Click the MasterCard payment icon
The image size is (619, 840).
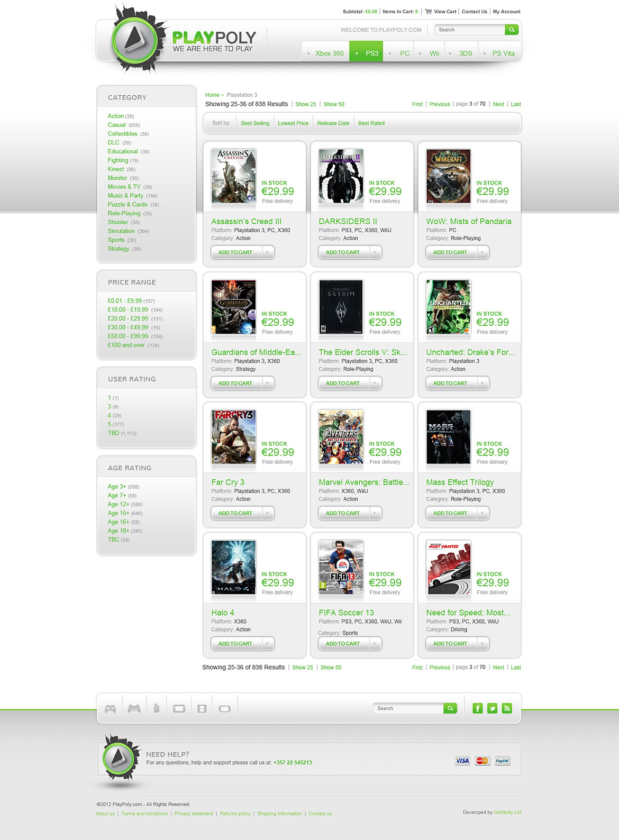click(482, 761)
